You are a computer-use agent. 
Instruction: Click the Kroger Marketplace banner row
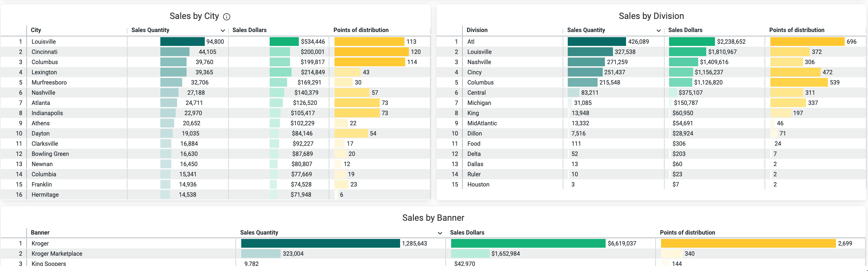coord(433,254)
